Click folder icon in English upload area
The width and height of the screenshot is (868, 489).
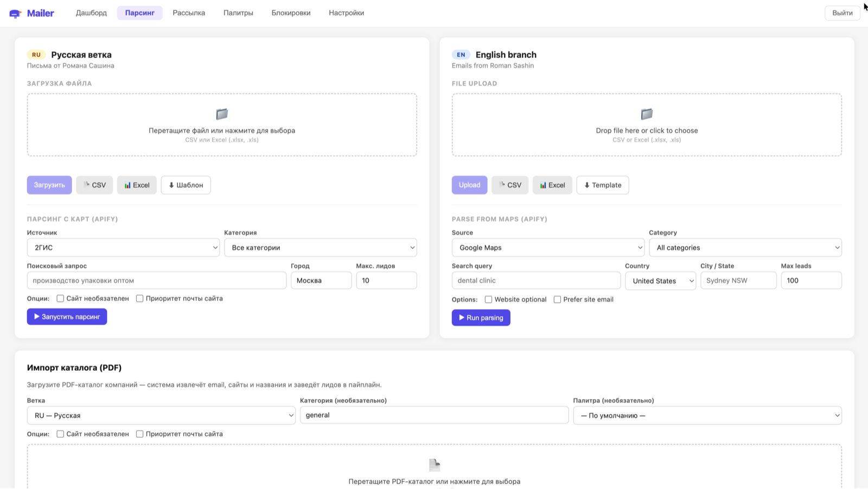click(x=647, y=114)
